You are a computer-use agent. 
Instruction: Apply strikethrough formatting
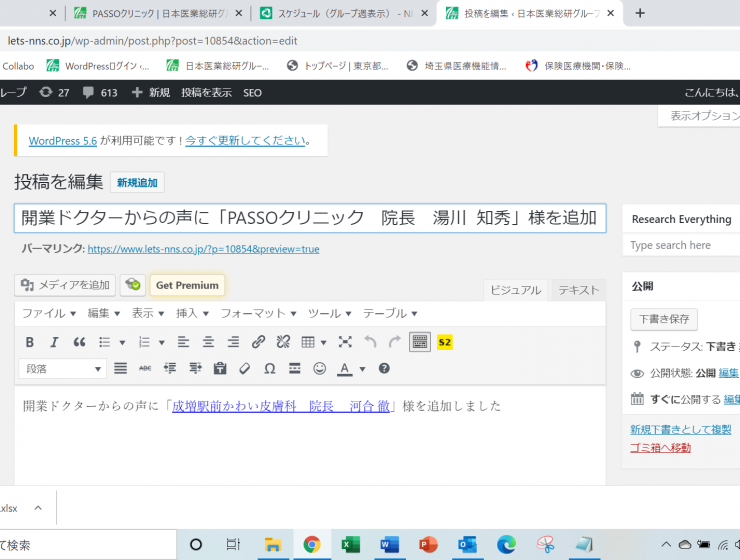point(145,368)
